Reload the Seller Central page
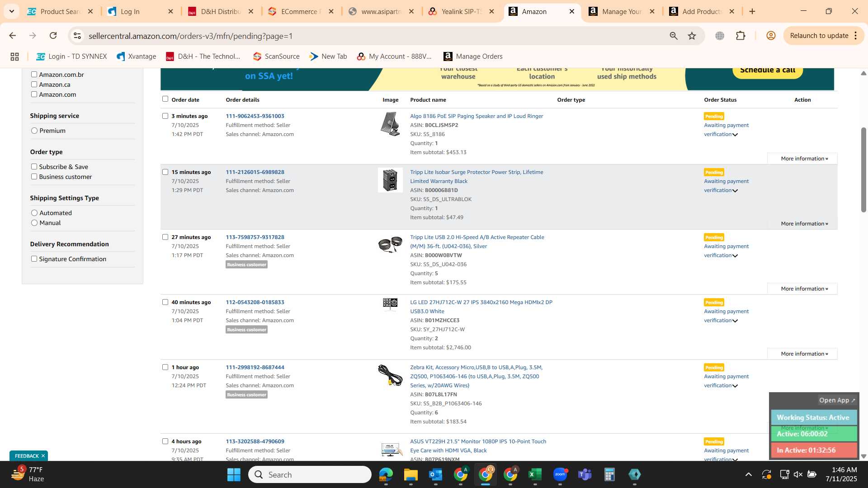Image resolution: width=868 pixels, height=488 pixels. [x=53, y=36]
